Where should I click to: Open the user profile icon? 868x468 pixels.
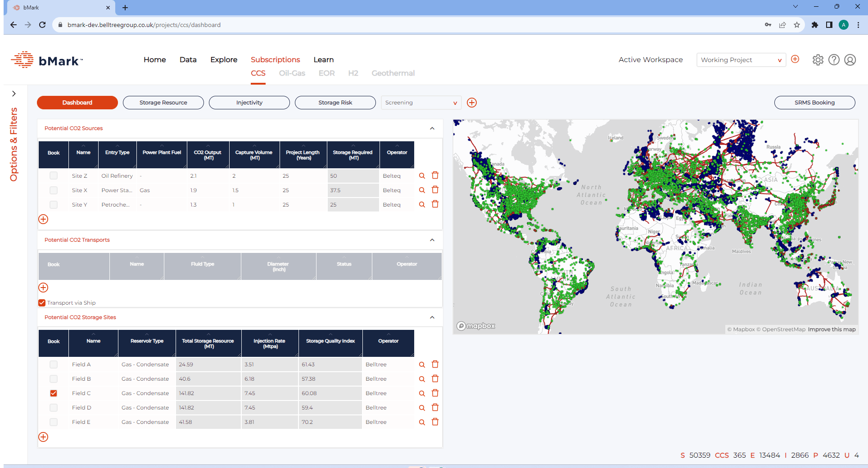850,60
